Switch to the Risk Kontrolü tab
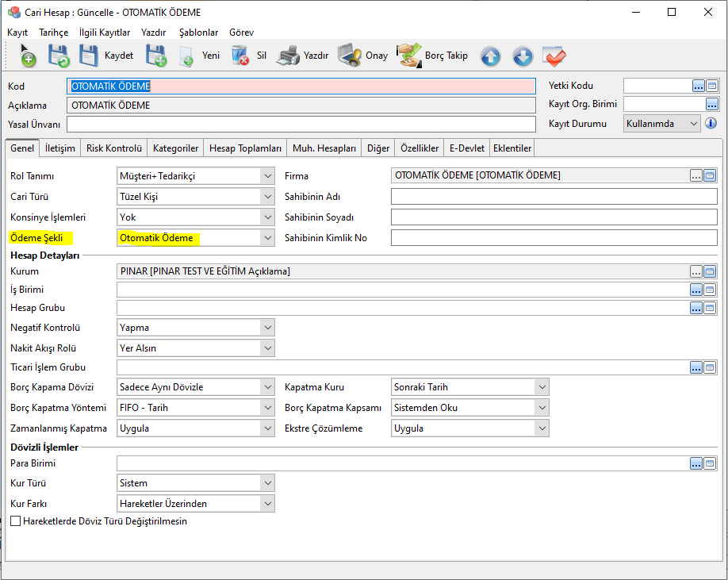The width and height of the screenshot is (728, 580). tap(114, 148)
